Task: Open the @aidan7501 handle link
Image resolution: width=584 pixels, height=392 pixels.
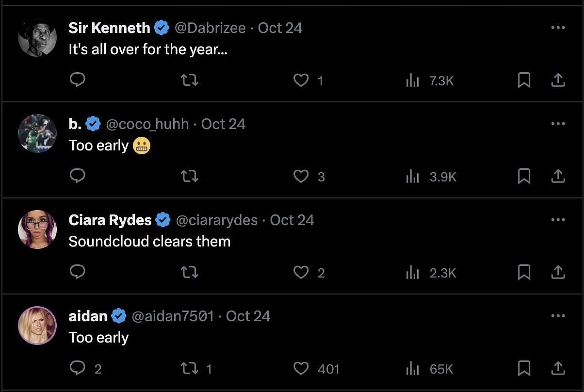Action: click(173, 316)
